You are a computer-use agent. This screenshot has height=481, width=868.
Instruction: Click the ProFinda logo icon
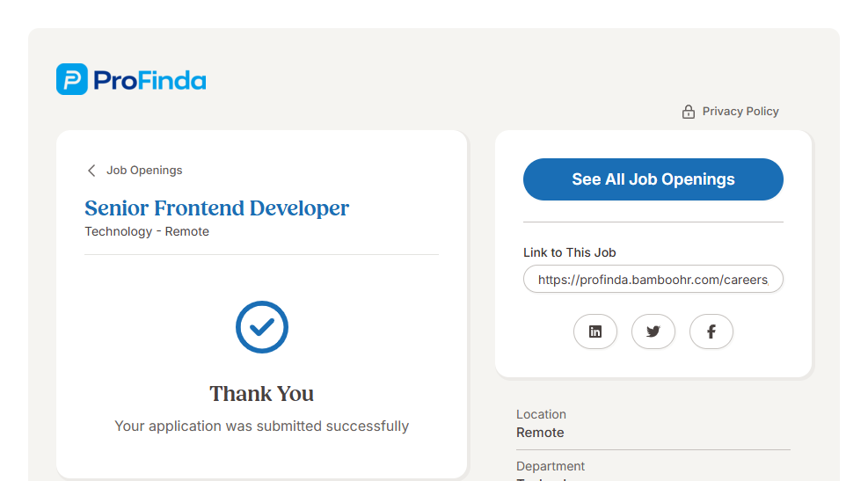72,79
